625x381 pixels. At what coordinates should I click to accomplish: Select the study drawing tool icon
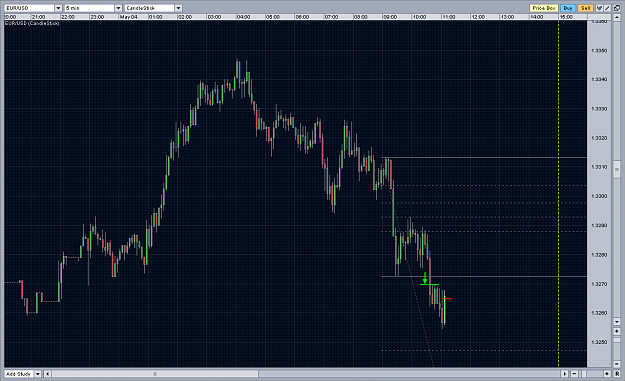[599, 8]
